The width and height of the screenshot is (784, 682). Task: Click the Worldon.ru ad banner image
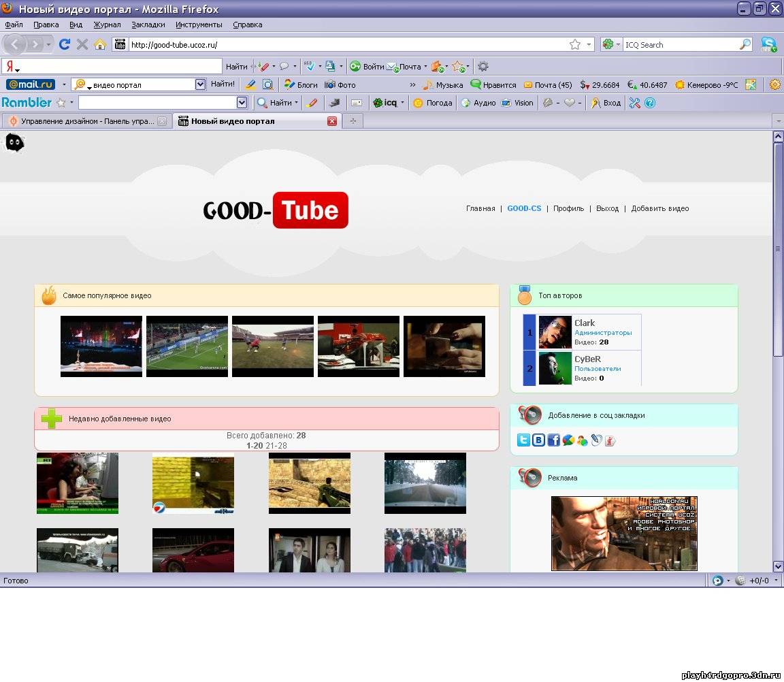click(624, 534)
